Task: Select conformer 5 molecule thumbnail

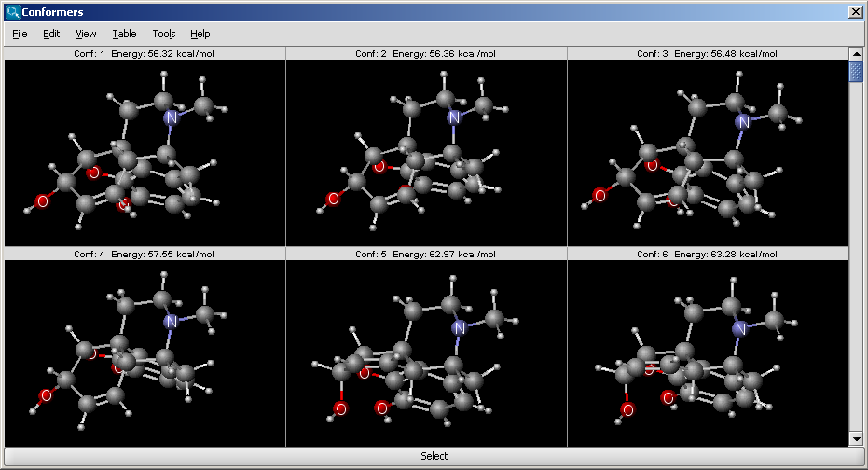Action: 426,353
